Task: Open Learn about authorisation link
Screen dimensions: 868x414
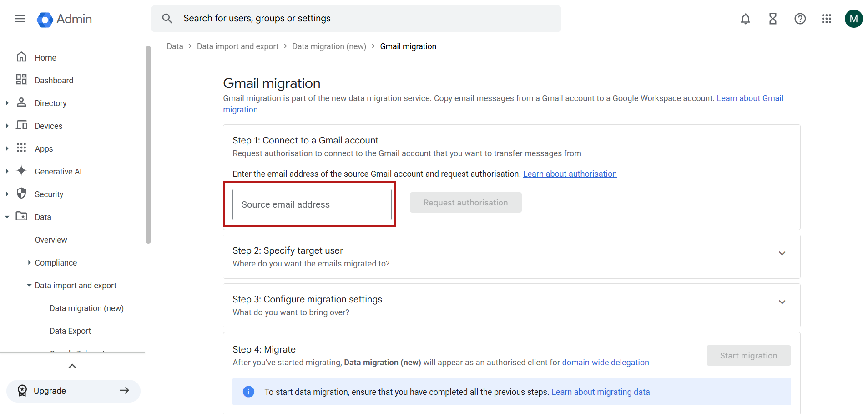Action: (x=570, y=174)
